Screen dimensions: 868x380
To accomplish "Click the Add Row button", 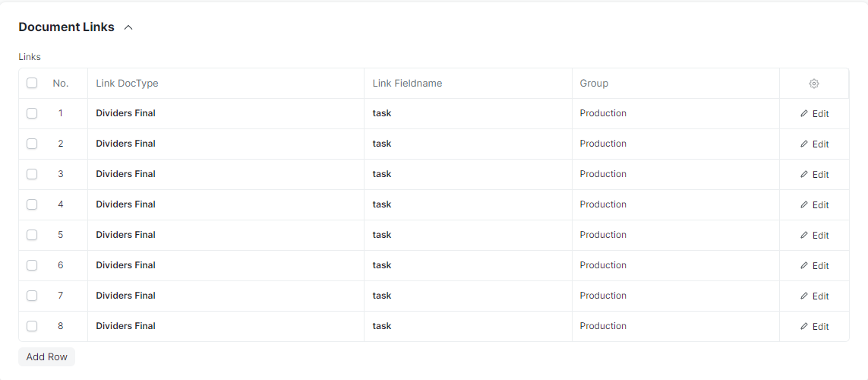I will (x=46, y=356).
